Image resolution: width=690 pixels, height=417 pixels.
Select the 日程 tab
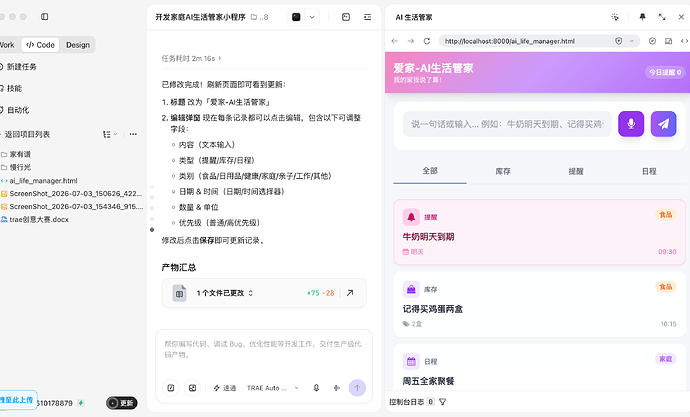pyautogui.click(x=649, y=171)
